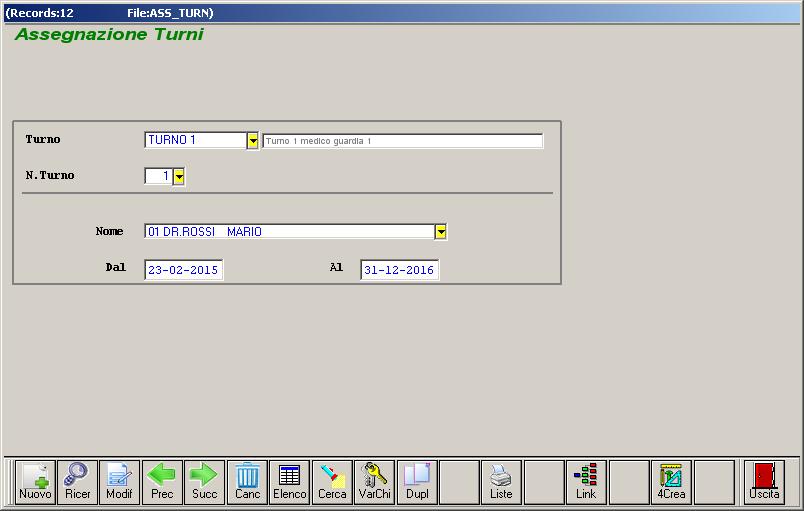Click the N.Turno field label
This screenshot has height=511, width=804.
pyautogui.click(x=50, y=175)
